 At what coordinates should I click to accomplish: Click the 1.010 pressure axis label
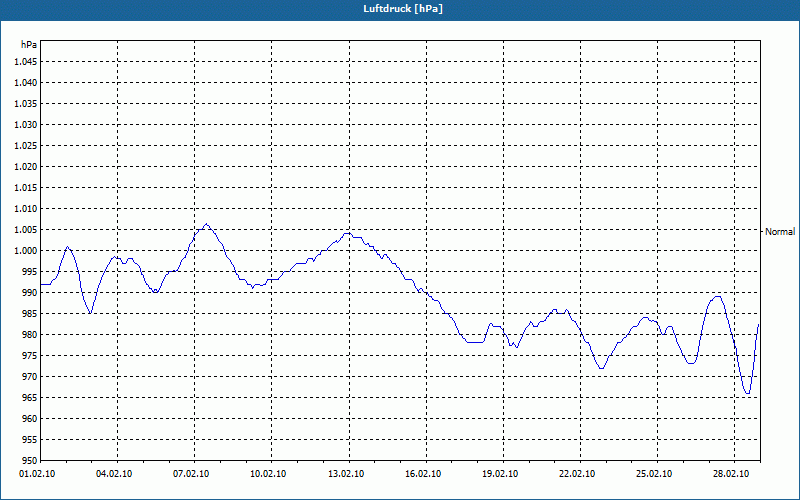[x=26, y=209]
